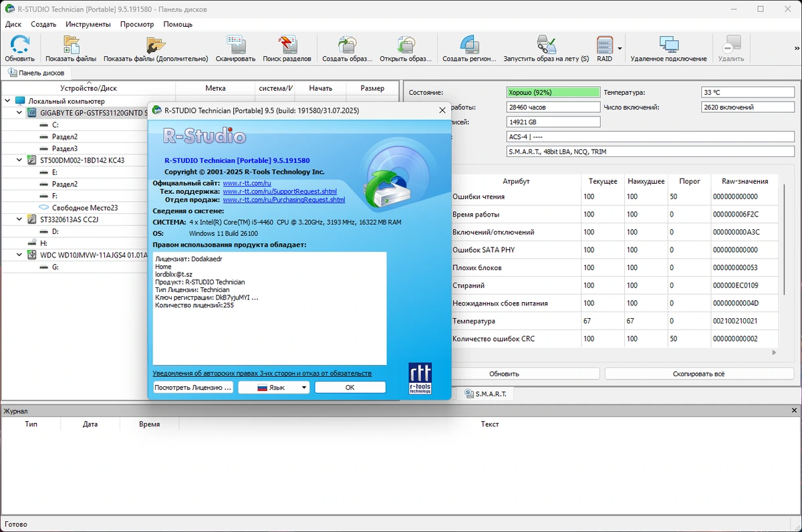Open the Просмотр menu
Image resolution: width=802 pixels, height=532 pixels.
click(137, 24)
